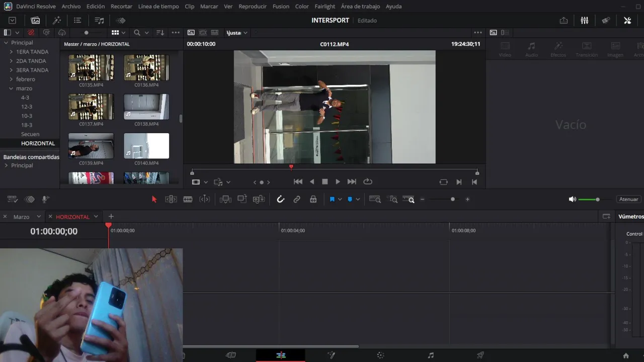
Task: Open the Color page icon
Action: (x=380, y=355)
